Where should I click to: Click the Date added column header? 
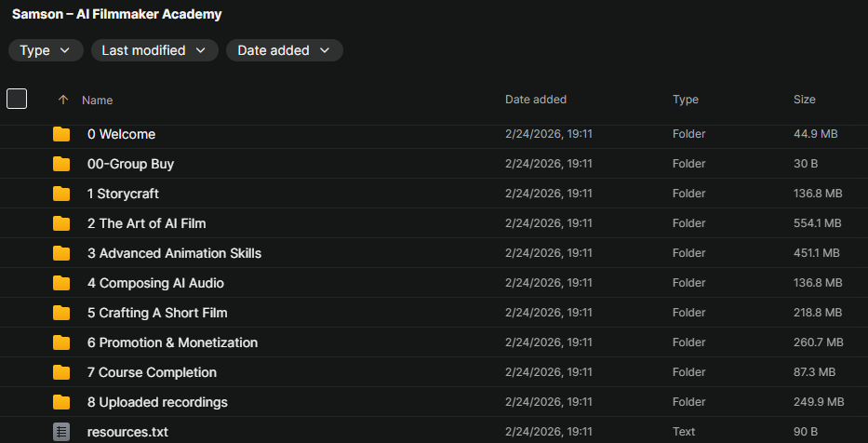click(535, 100)
